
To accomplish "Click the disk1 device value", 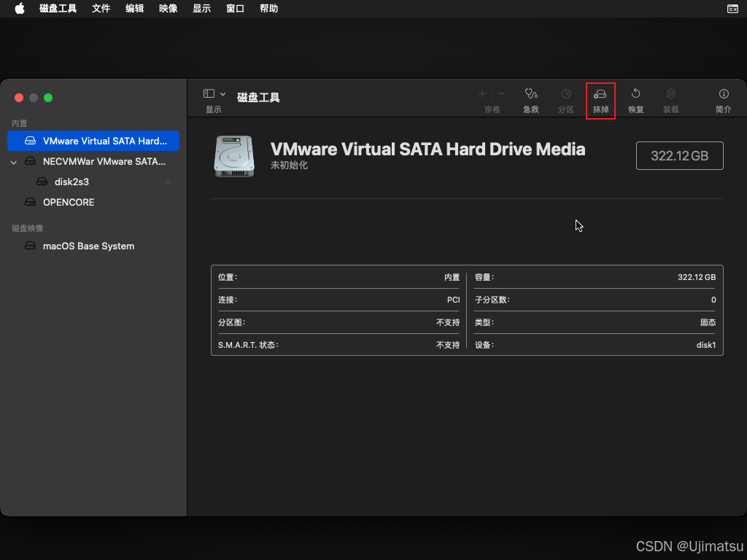I will pos(706,345).
